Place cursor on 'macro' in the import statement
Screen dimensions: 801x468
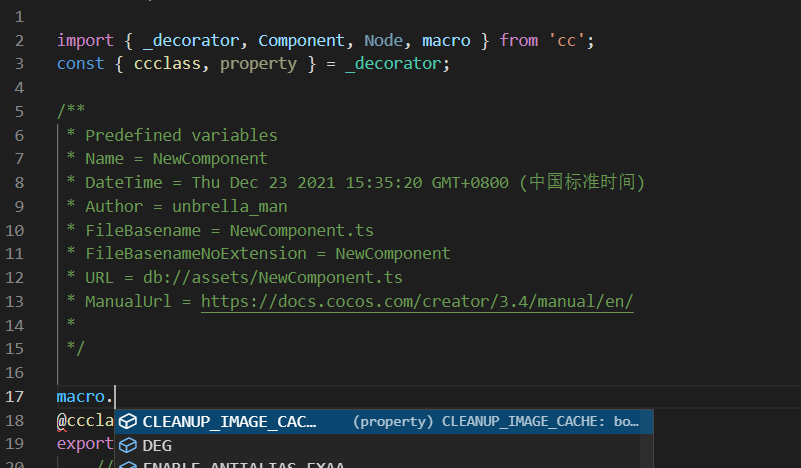click(x=446, y=41)
